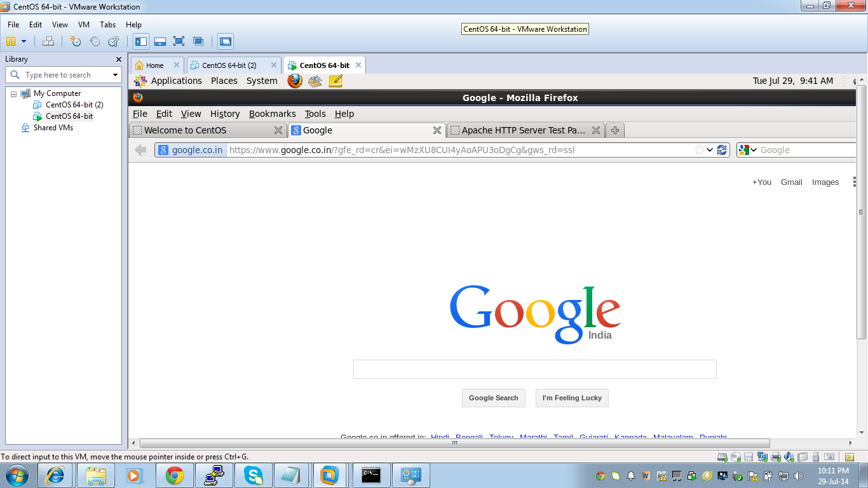Switch to Unity mode
Screen dimensions: 868x488
[x=198, y=41]
